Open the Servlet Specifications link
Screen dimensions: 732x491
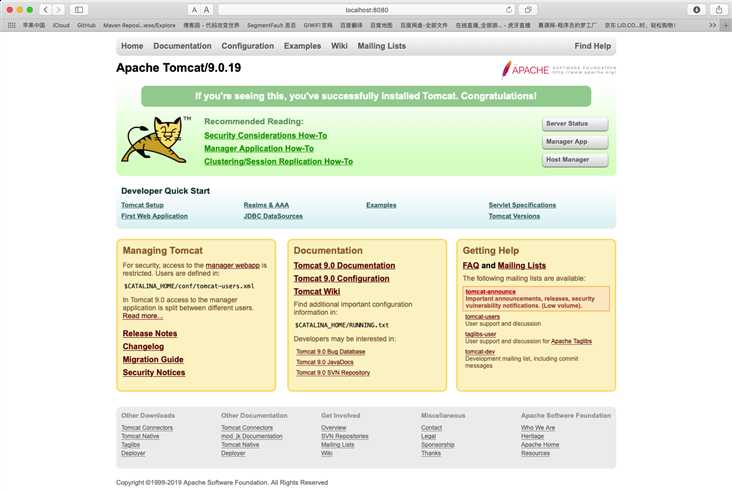point(522,205)
